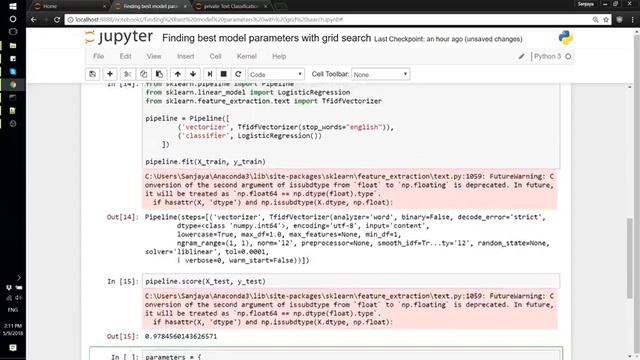
Task: Move selected cell down
Action: 193,74
